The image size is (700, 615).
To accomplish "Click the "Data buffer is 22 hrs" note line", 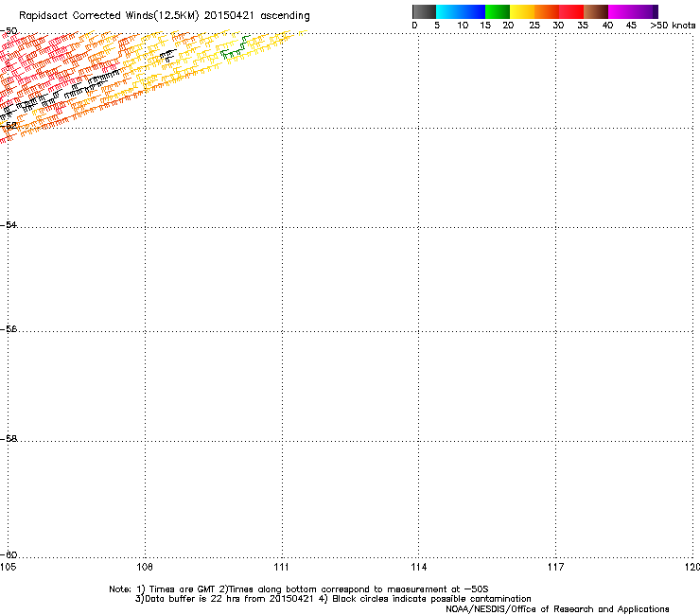I will coord(333,599).
